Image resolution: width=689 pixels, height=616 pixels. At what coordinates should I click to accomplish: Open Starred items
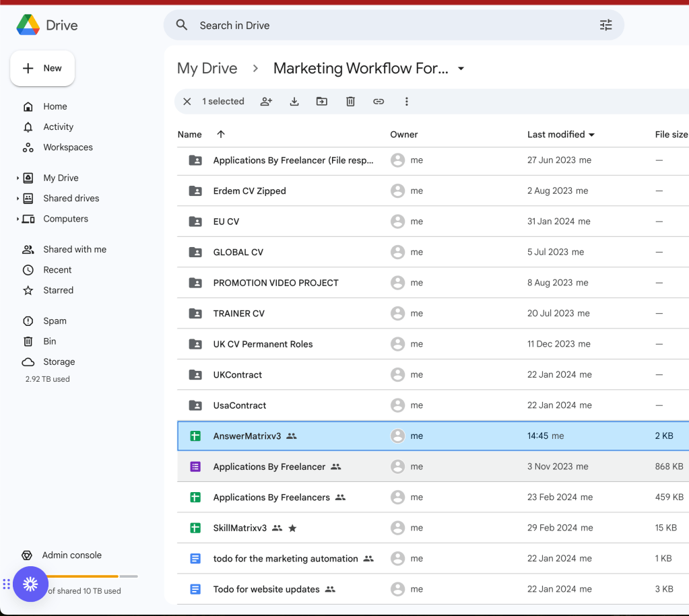(58, 290)
